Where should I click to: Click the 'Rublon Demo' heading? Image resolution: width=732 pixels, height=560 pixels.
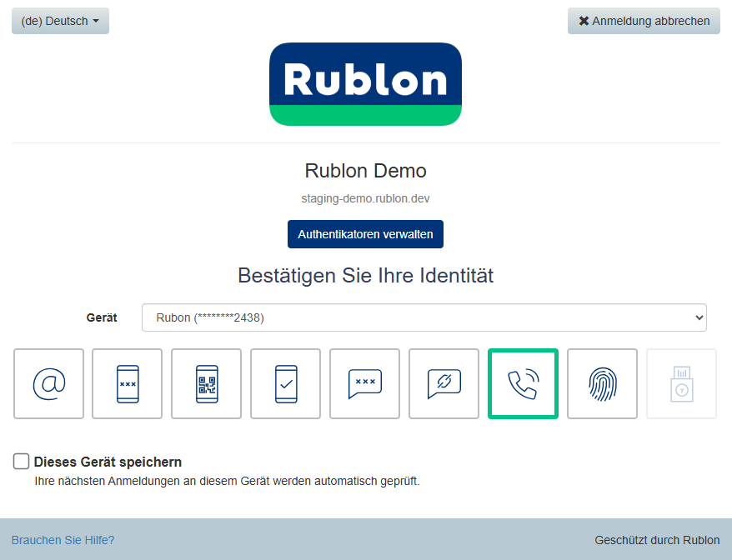tap(365, 171)
